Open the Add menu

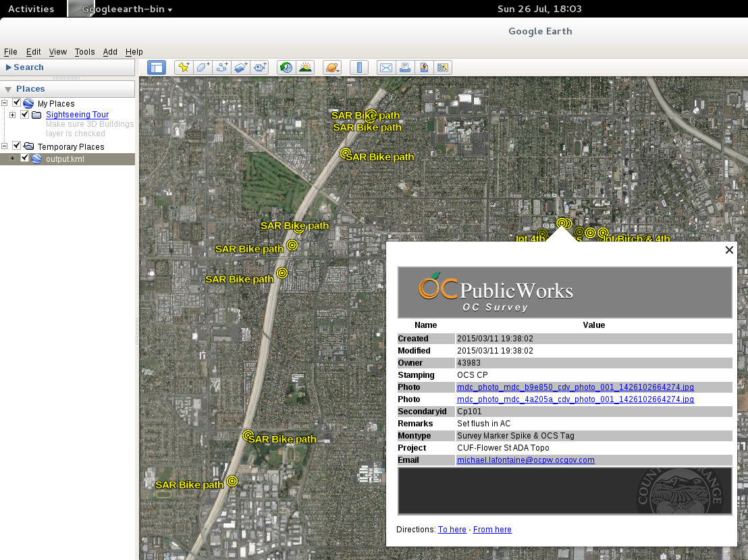pyautogui.click(x=110, y=52)
